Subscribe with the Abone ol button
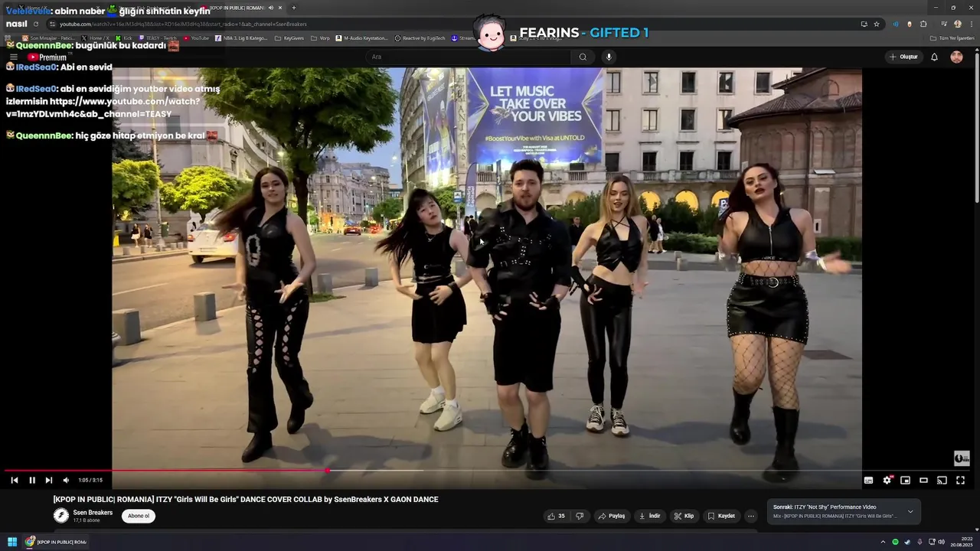 [139, 516]
